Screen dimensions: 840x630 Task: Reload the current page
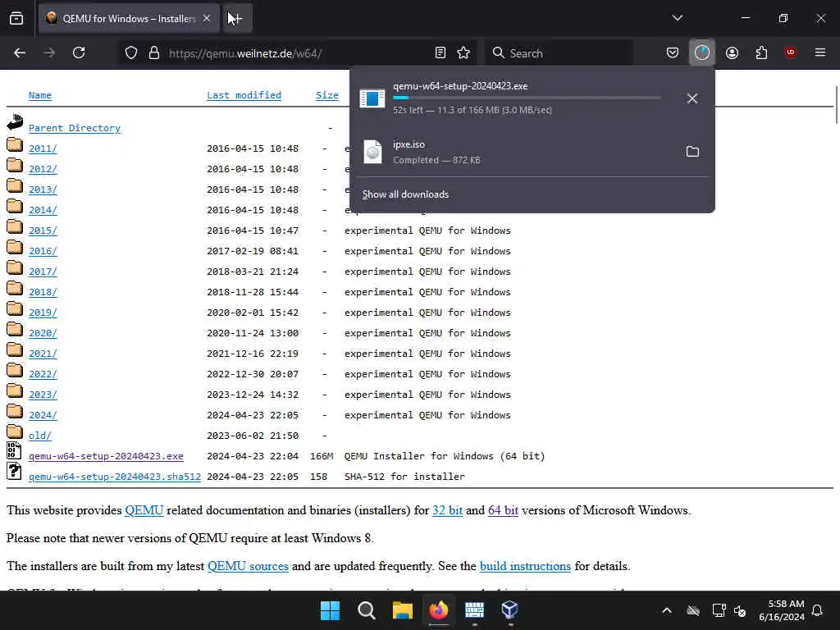(x=79, y=52)
